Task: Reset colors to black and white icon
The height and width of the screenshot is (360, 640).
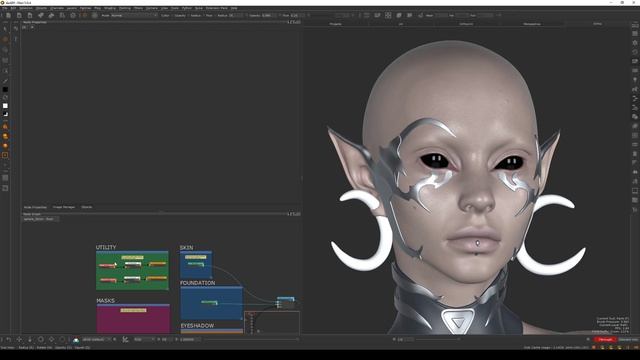Action: point(5,114)
